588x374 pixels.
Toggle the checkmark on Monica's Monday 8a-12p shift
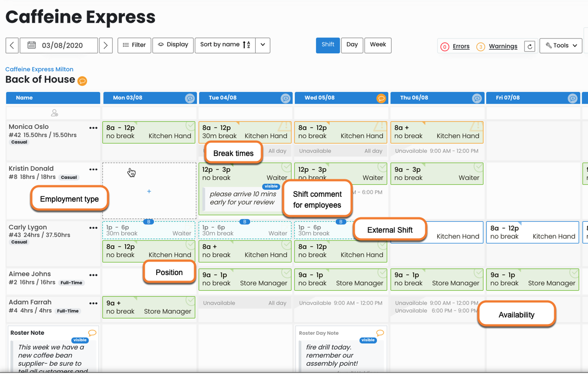coord(190,126)
